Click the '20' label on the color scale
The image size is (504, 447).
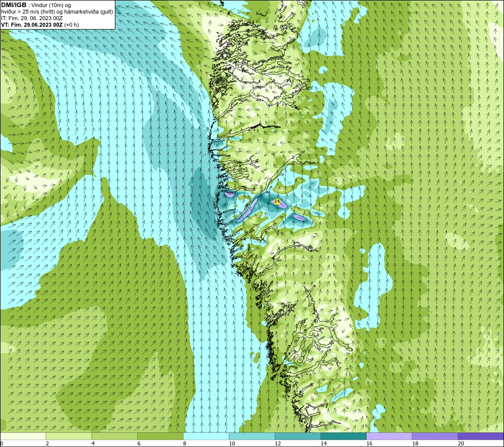tap(461, 443)
